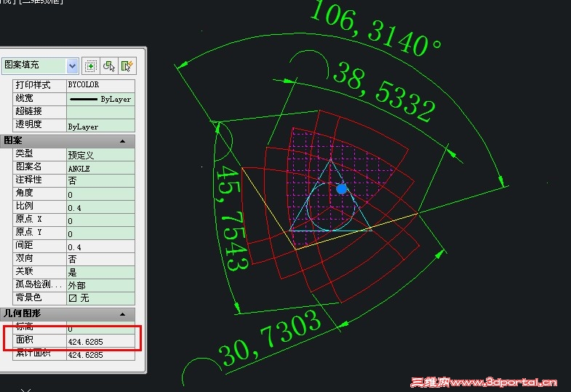Click the 透明度 ByLayer value

100,125
